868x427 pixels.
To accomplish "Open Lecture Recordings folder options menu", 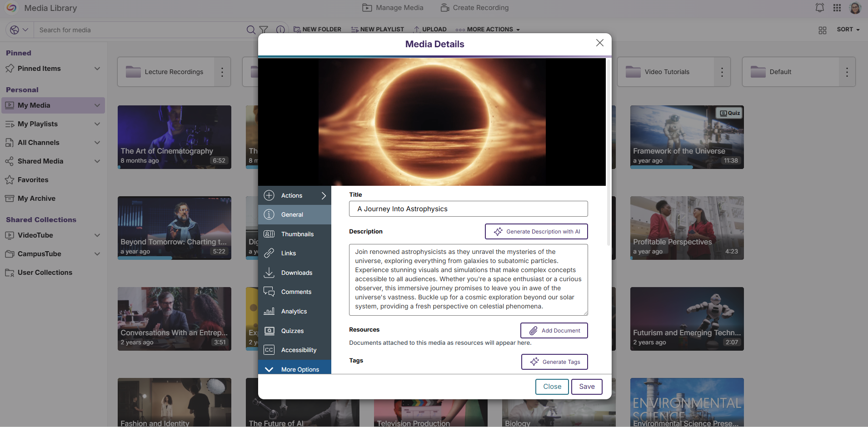I will pos(222,72).
